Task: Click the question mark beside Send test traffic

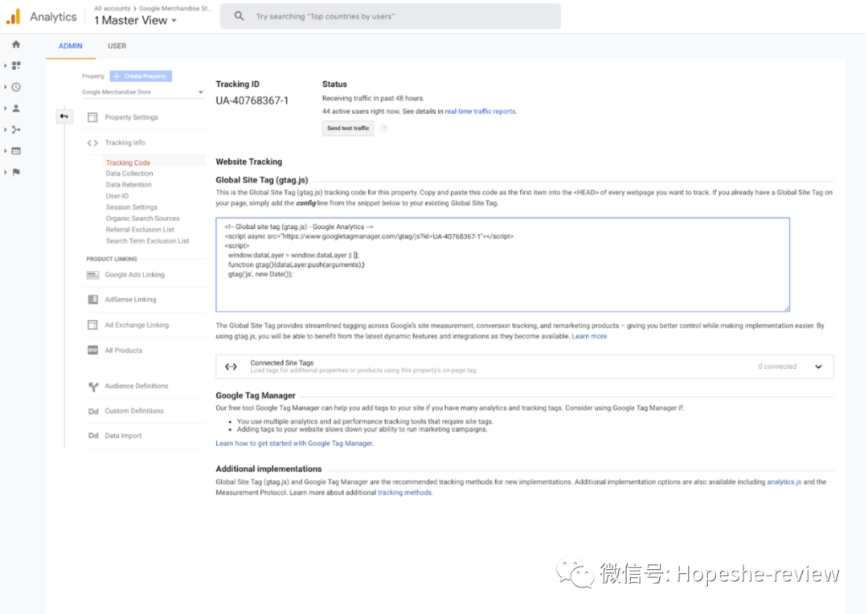Action: pyautogui.click(x=384, y=127)
